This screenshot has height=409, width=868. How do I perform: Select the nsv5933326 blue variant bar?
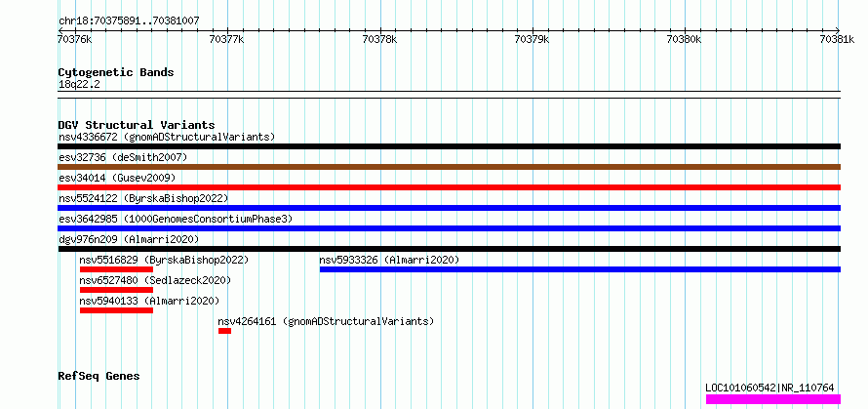coord(580,269)
